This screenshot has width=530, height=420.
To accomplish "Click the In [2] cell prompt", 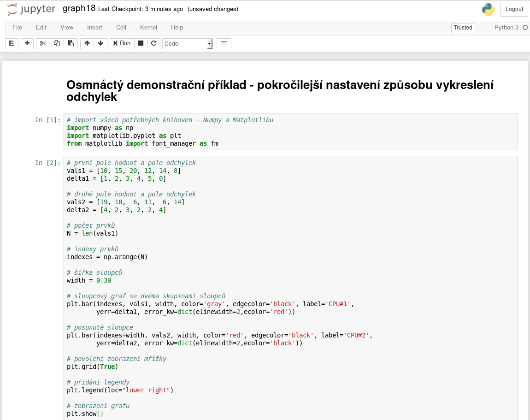I will click(x=47, y=163).
